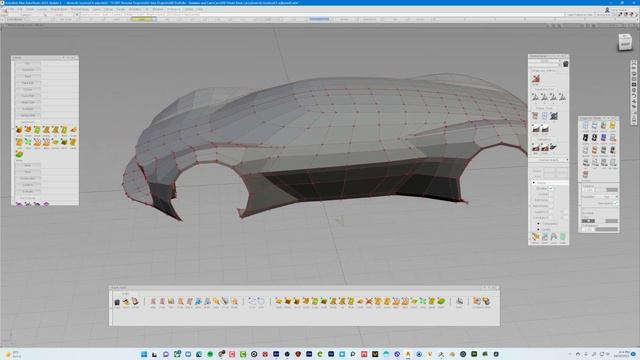Adjust the bottom slider in the diagnostic shading panel

(607, 229)
